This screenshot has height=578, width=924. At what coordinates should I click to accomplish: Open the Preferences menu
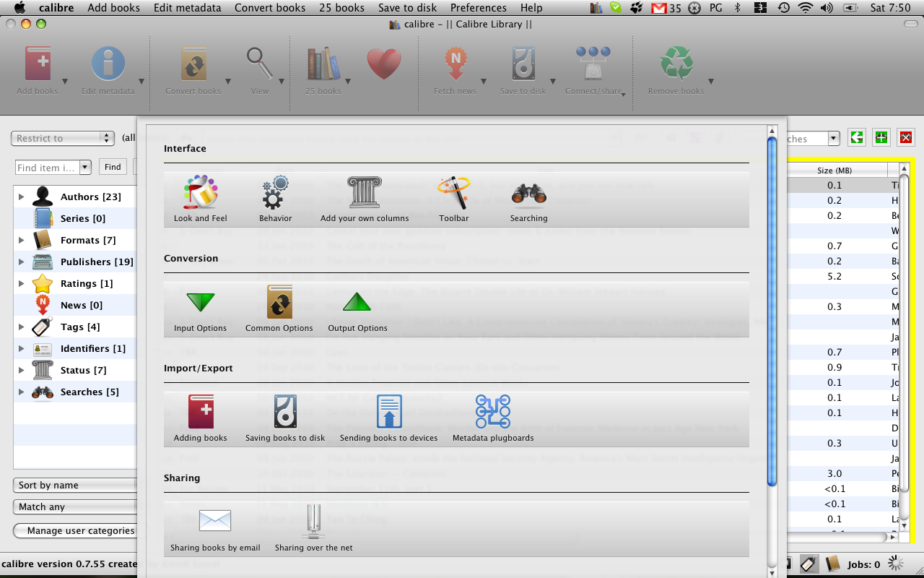click(x=479, y=8)
